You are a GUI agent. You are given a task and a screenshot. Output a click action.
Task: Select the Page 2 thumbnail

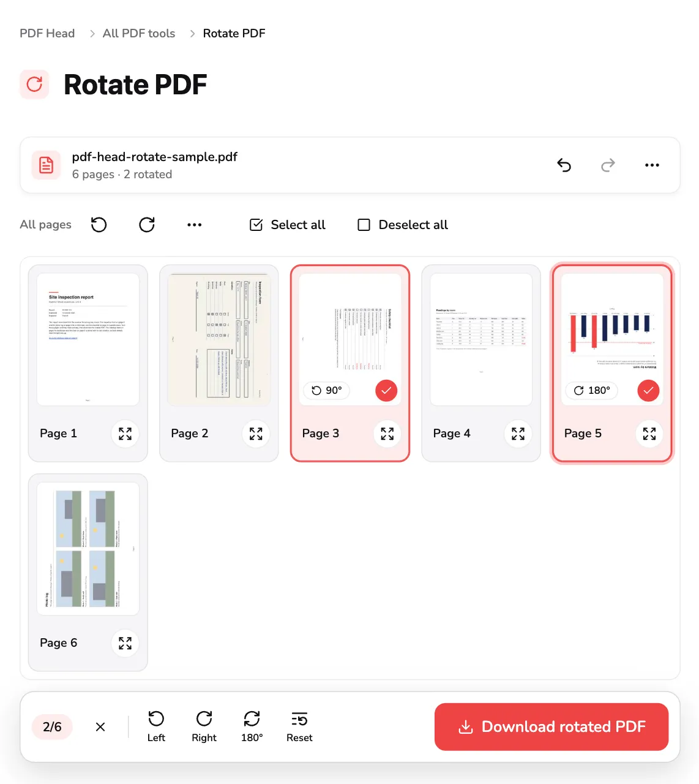pos(219,339)
